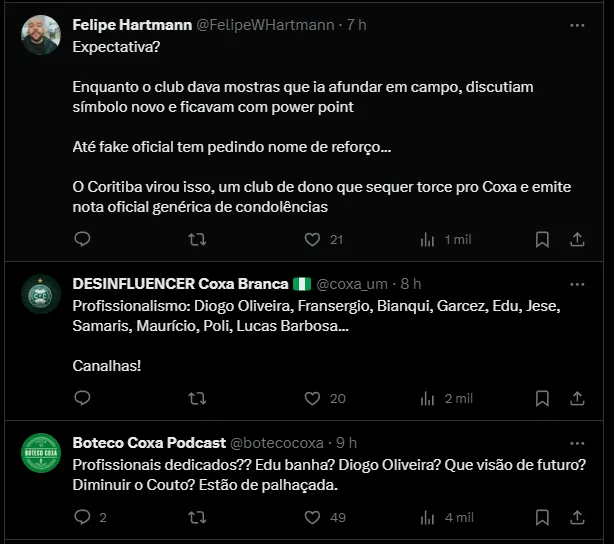
Task: Reply to DESINFLUENCER Coxa Branca's tweet
Action: (82, 398)
